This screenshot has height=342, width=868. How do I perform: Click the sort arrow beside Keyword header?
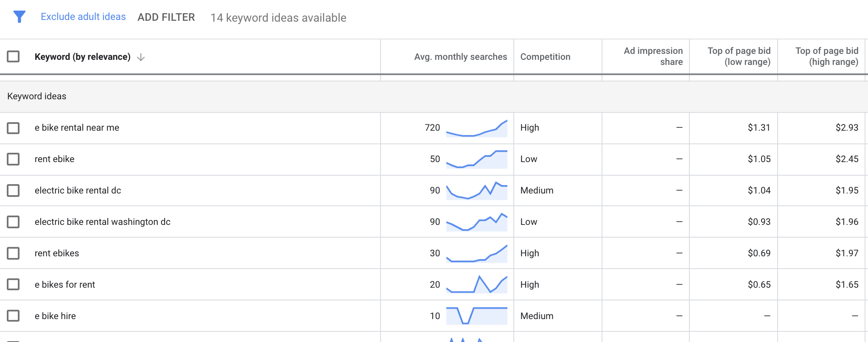(x=141, y=57)
